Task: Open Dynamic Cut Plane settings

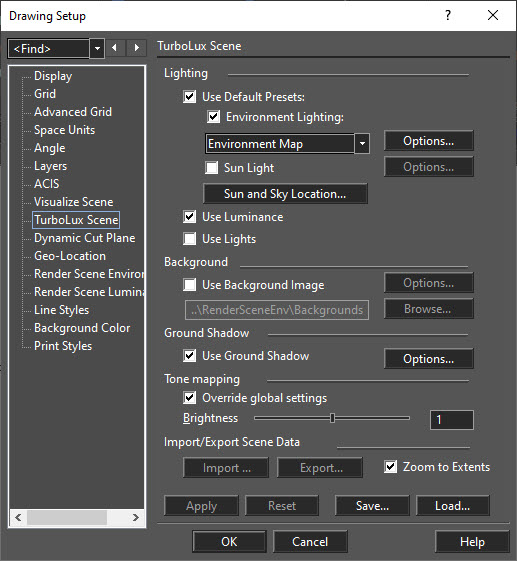Action: (x=84, y=238)
